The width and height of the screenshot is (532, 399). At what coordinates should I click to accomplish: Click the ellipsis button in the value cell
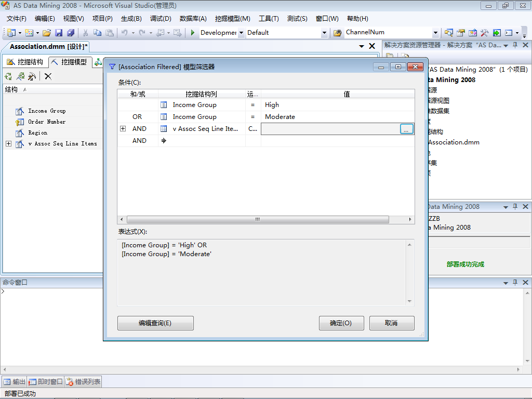[406, 129]
